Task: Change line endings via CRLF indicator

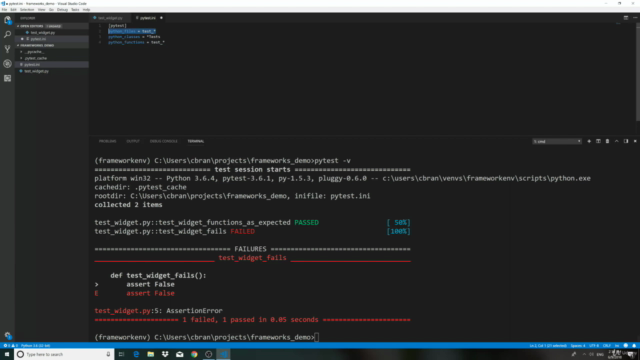Action: 607,346
